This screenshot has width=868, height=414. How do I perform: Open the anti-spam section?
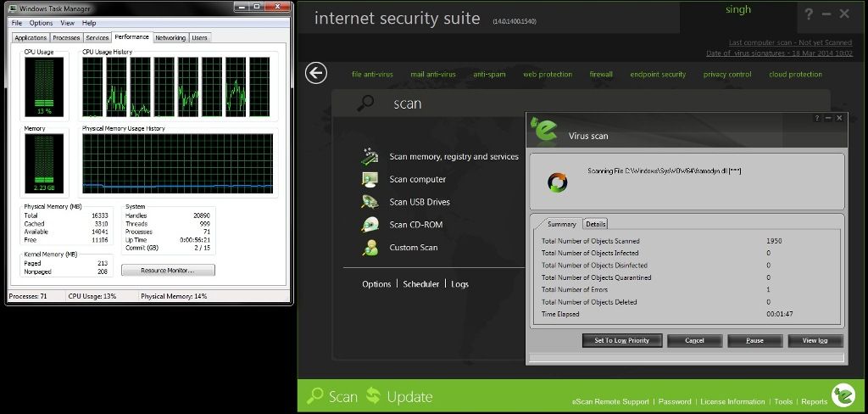click(489, 75)
